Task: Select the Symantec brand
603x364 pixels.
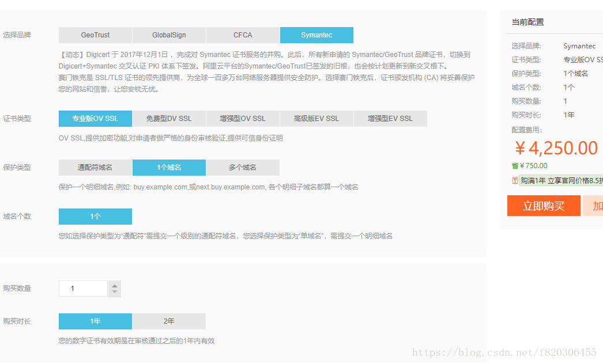Action: click(x=317, y=35)
